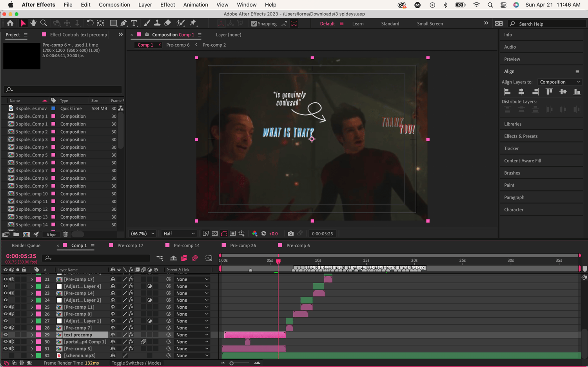
Task: Delete the selected project item (trash)
Action: click(x=65, y=234)
